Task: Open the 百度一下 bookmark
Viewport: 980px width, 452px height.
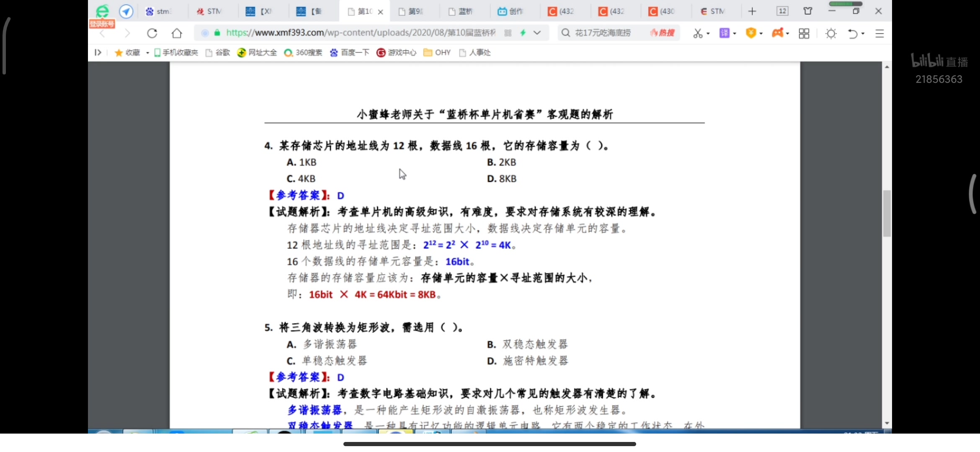Action: point(349,53)
